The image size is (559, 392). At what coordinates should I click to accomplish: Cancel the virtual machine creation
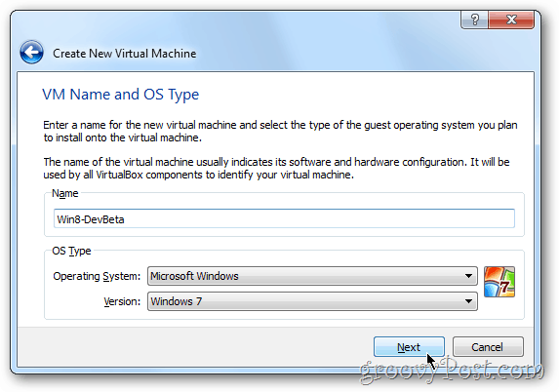pyautogui.click(x=488, y=347)
